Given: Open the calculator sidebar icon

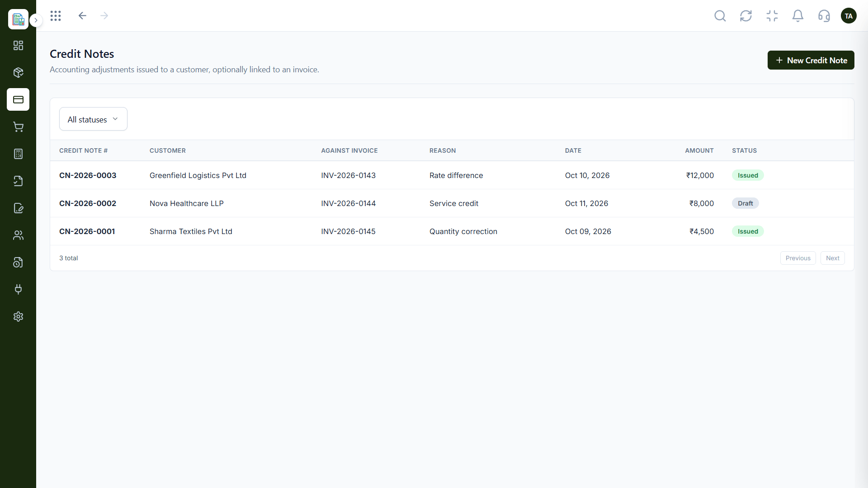Looking at the screenshot, I should click(18, 154).
